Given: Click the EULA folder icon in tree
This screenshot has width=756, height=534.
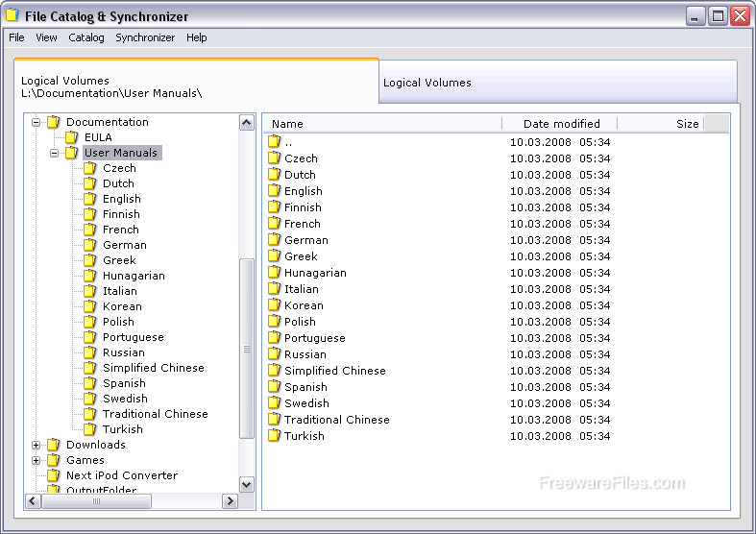Looking at the screenshot, I should (x=71, y=137).
